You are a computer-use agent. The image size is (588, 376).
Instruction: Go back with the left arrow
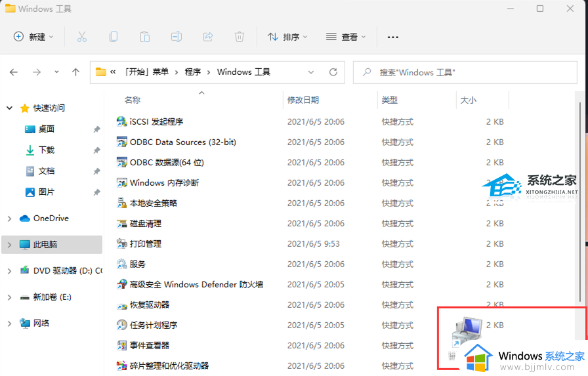(14, 72)
